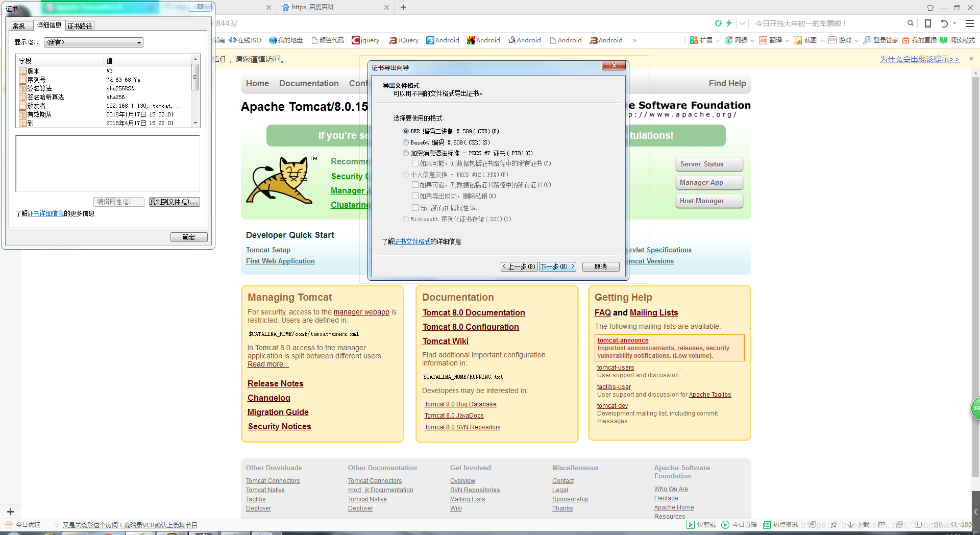Click the certificate value details text box
Image resolution: width=980 pixels, height=535 pixels.
(x=108, y=163)
